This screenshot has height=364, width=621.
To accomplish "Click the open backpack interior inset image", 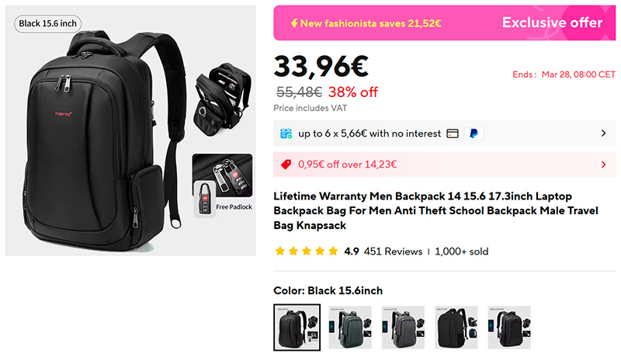I will 222,100.
